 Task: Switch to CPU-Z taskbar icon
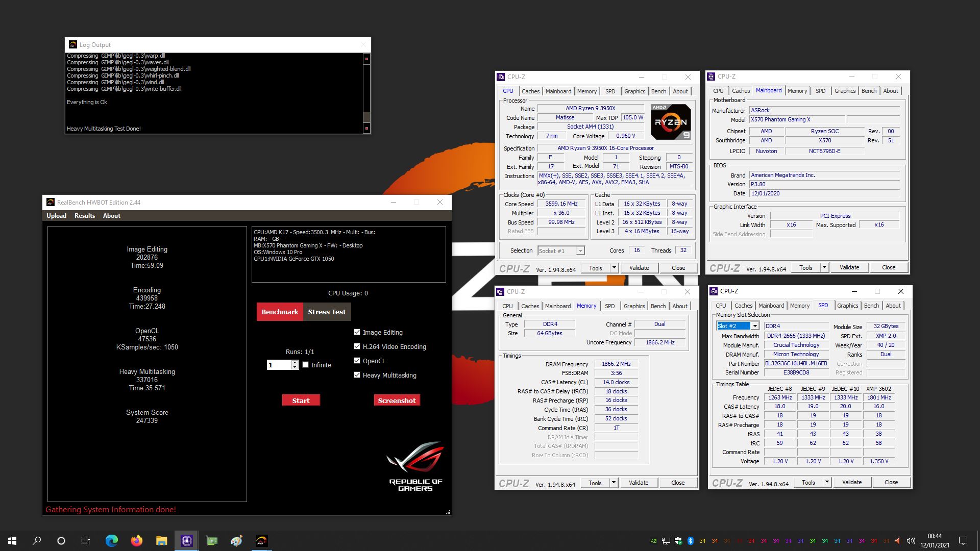point(186,541)
